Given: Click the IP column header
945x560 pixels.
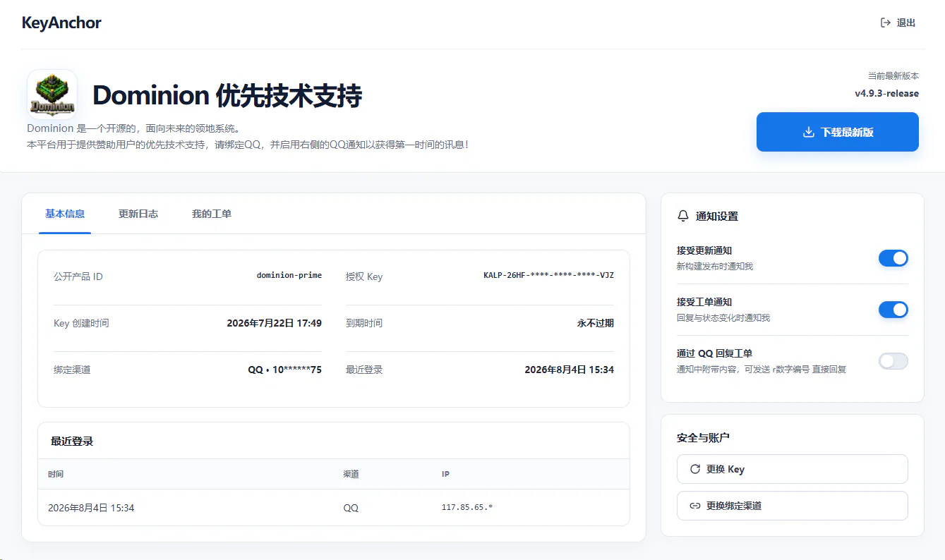Looking at the screenshot, I should point(445,474).
